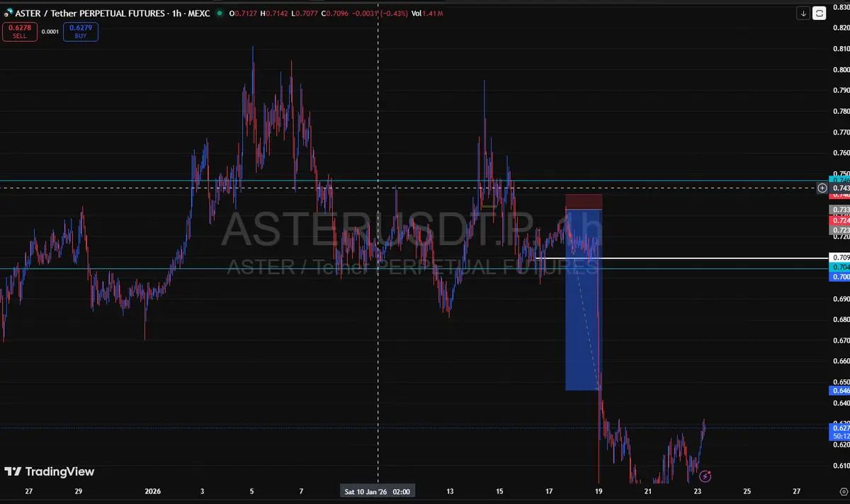This screenshot has width=850, height=504.
Task: Click the date 13 on the time axis
Action: (450, 491)
